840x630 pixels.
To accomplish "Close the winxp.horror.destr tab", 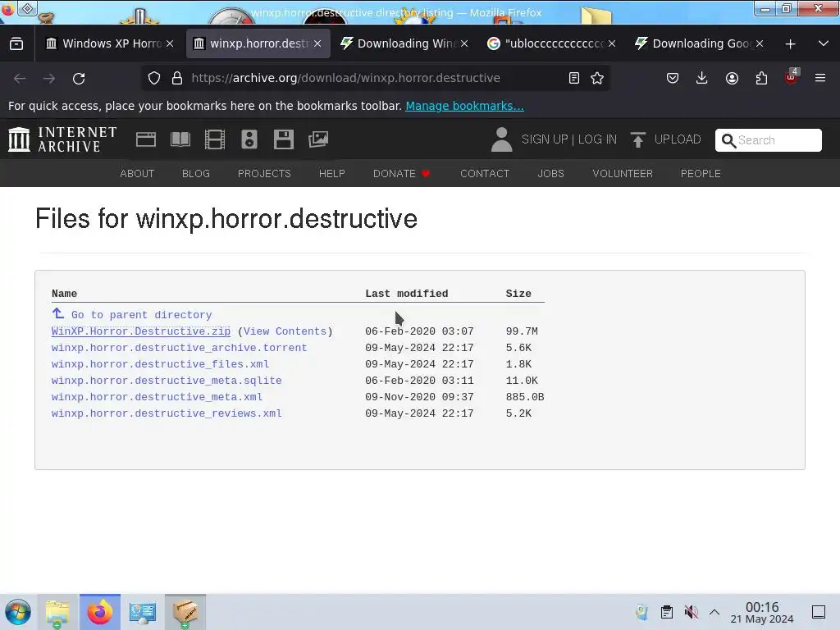I will click(x=317, y=43).
